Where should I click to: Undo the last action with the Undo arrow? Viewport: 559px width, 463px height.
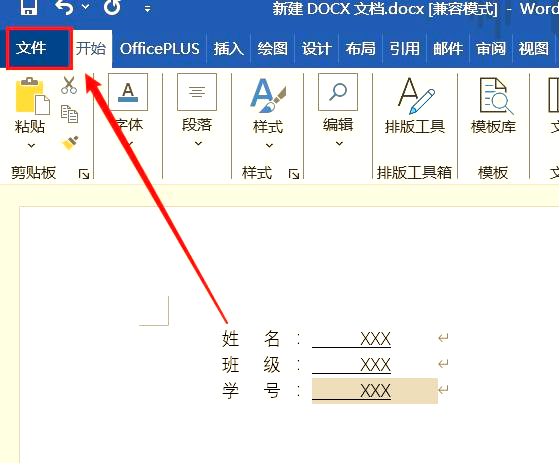(65, 7)
